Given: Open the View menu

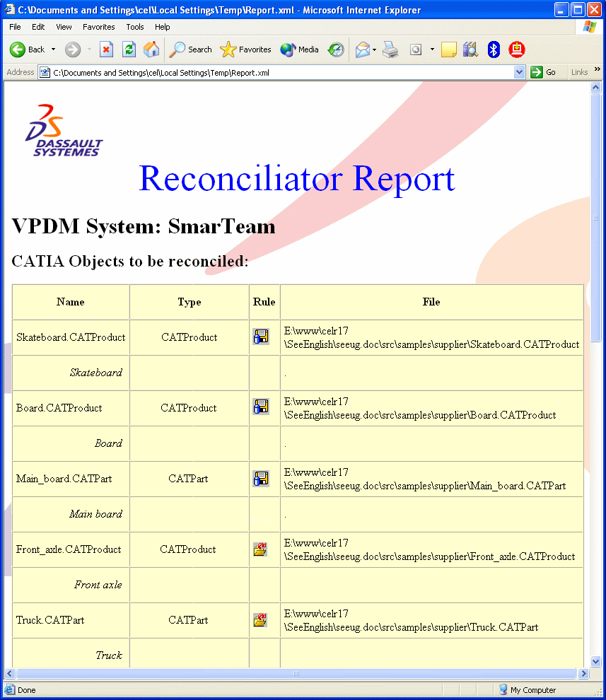Looking at the screenshot, I should tap(64, 27).
